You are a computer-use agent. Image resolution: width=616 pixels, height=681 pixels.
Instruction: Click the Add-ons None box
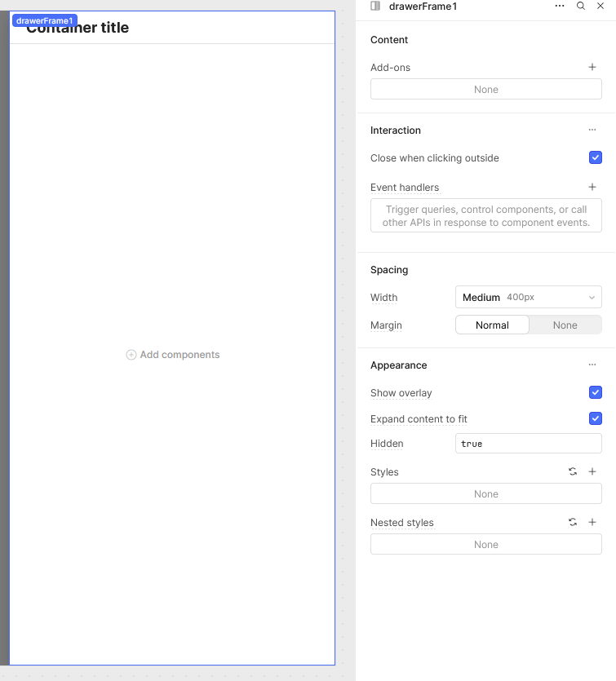(x=485, y=89)
